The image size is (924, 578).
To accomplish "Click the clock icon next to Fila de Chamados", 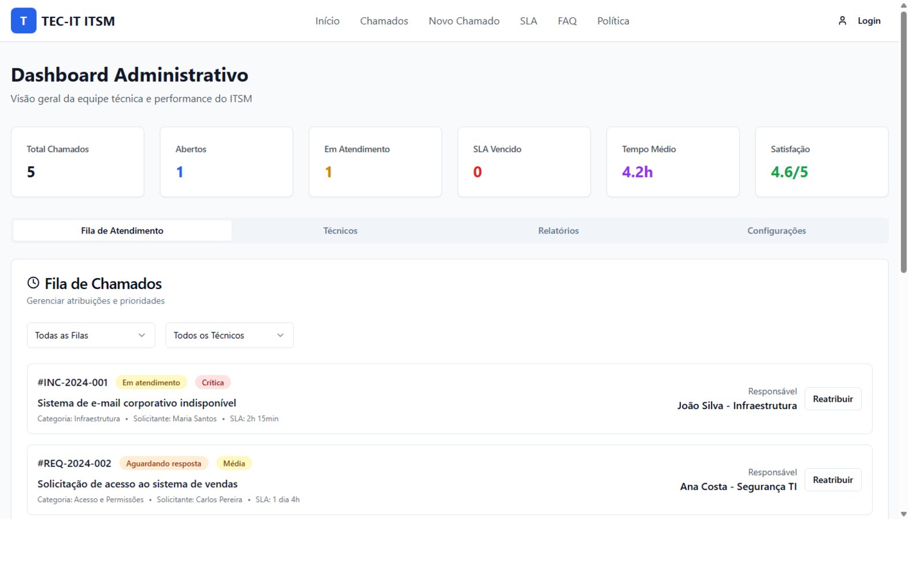I will click(x=33, y=283).
